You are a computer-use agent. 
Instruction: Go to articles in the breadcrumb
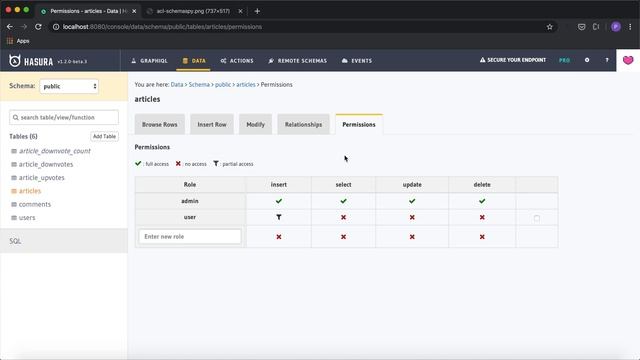246,84
